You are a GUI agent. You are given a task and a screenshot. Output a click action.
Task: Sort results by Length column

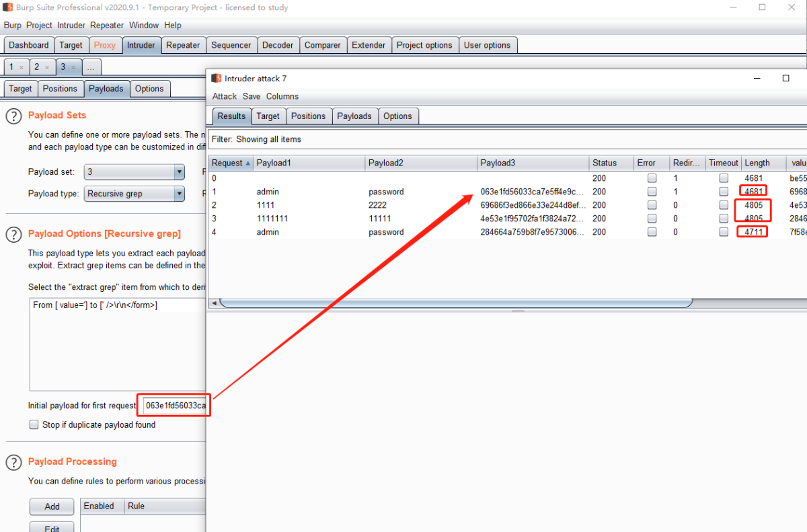763,163
